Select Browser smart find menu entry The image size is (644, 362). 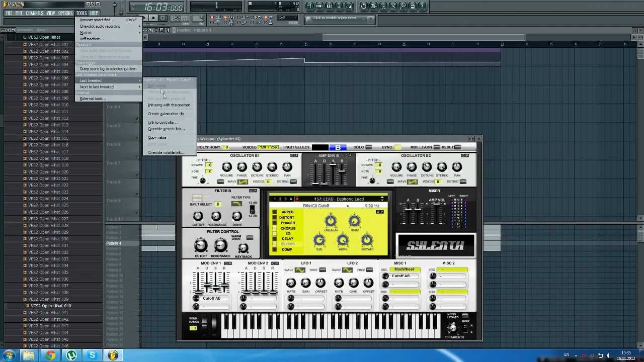(x=109, y=20)
